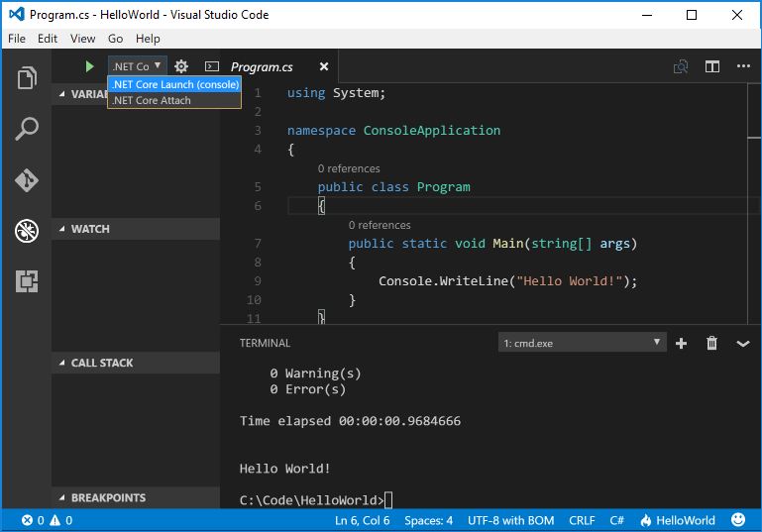Viewport: 762px width, 532px height.
Task: Hide terminal panel with chevron
Action: [743, 344]
